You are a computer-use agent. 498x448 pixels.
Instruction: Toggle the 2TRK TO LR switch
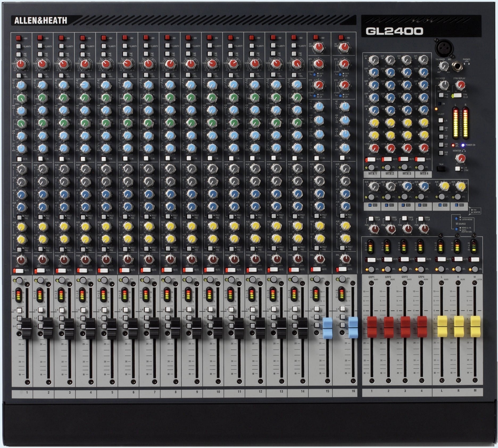click(456, 95)
